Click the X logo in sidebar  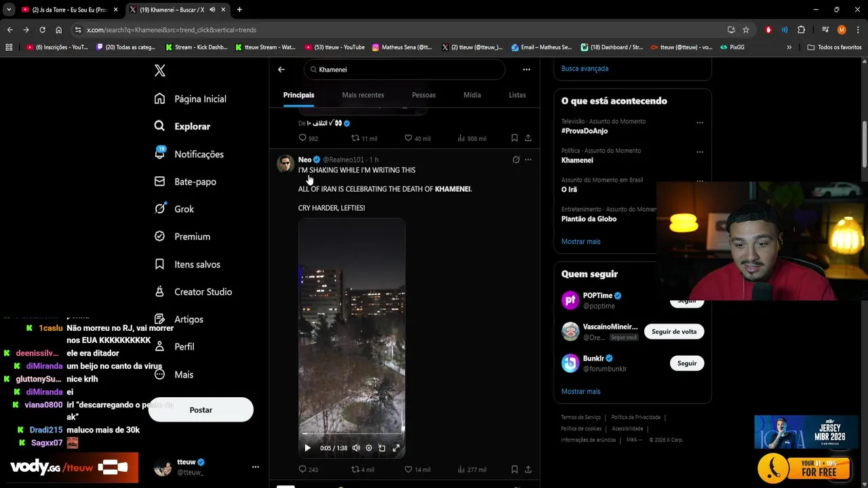click(159, 70)
